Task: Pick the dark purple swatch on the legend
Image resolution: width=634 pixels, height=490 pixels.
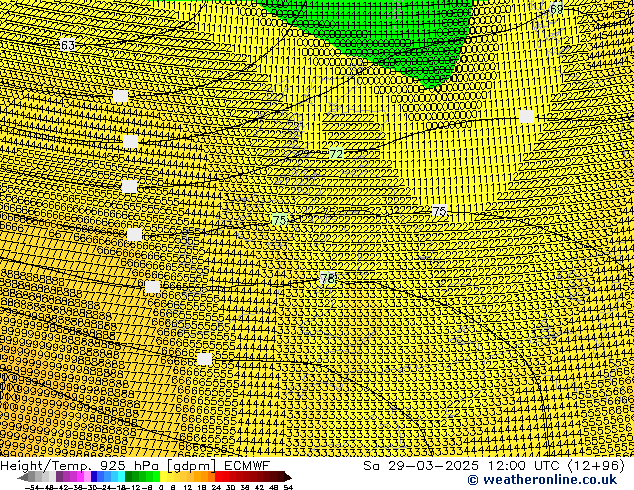Action: pos(59,477)
